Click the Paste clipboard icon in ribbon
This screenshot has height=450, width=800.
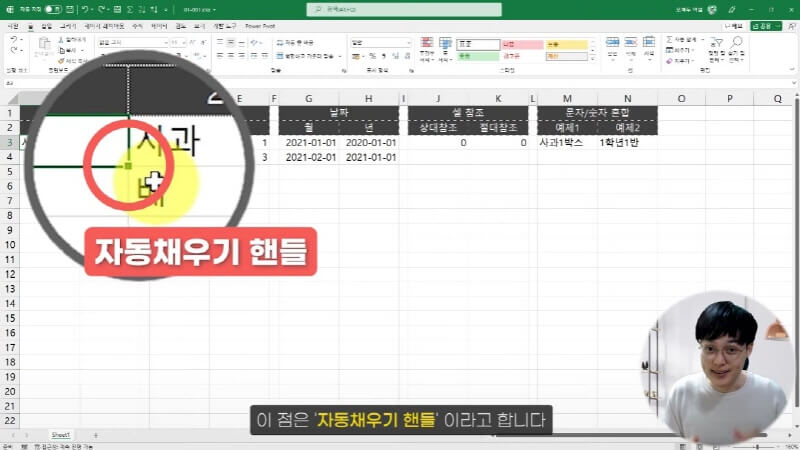[x=44, y=45]
